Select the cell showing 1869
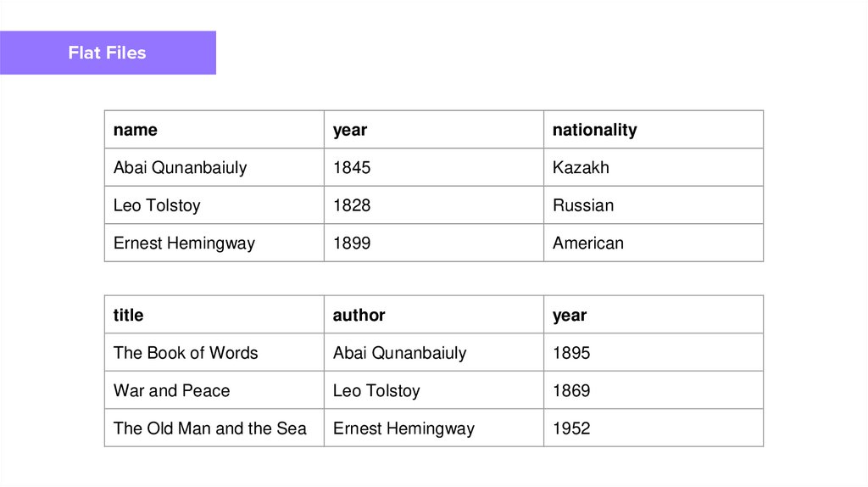 click(x=571, y=390)
